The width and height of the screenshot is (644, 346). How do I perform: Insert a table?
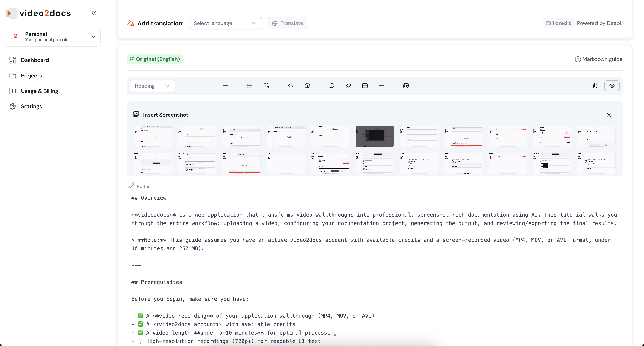[x=365, y=86]
